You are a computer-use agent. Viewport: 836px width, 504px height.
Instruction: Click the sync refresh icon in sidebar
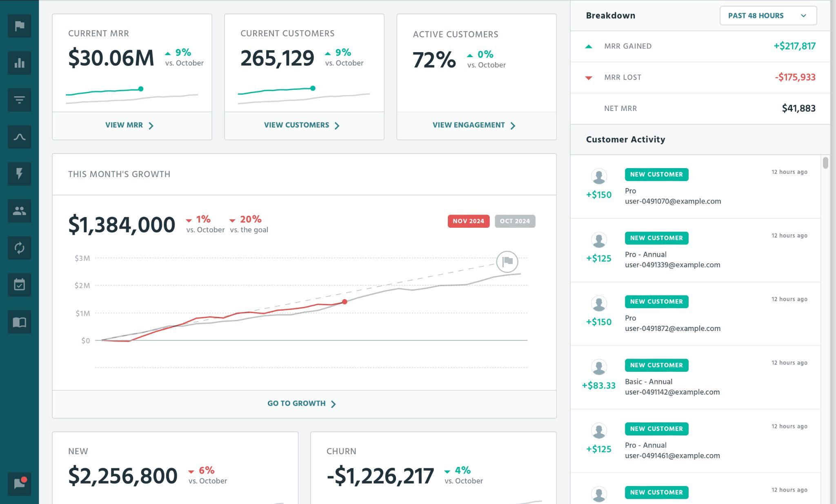(19, 248)
